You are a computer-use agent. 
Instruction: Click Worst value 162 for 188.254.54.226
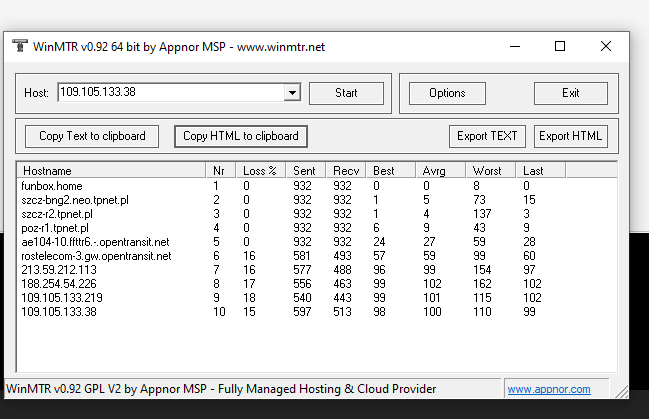pos(482,284)
